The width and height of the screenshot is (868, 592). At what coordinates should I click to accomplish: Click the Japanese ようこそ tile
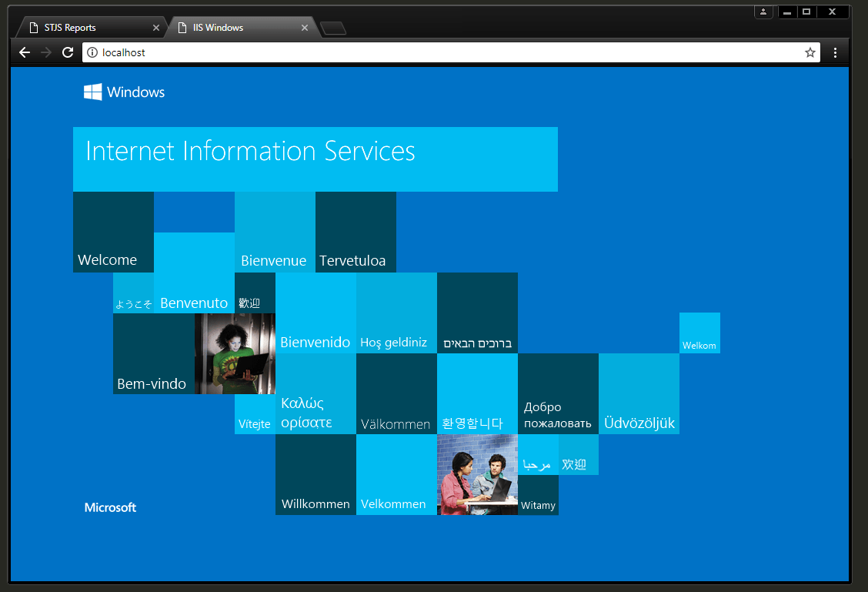(x=133, y=293)
